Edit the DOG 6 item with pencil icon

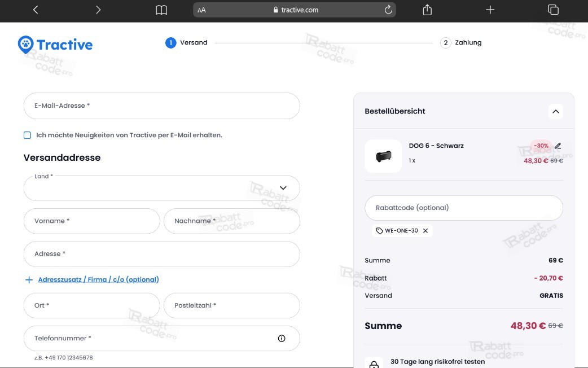[x=558, y=146]
